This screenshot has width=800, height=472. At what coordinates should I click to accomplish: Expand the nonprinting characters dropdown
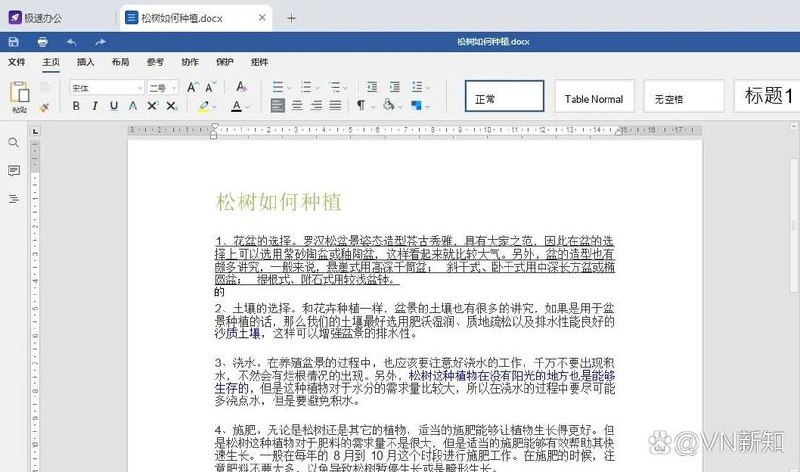(373, 107)
